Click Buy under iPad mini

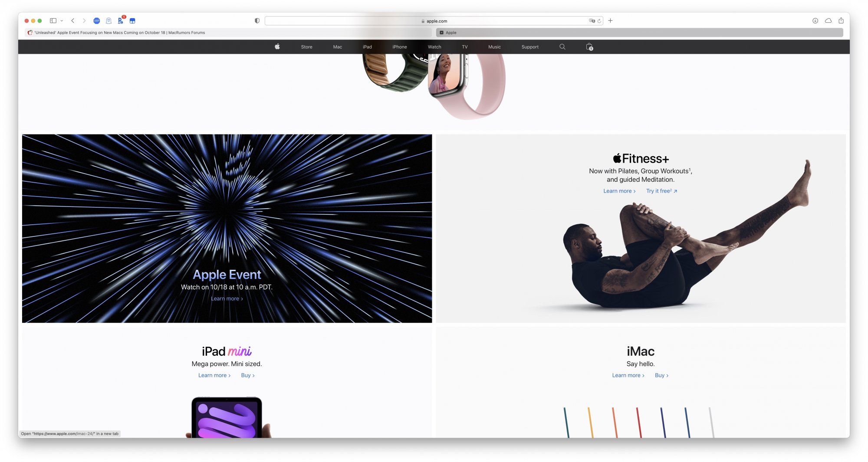[x=248, y=375]
